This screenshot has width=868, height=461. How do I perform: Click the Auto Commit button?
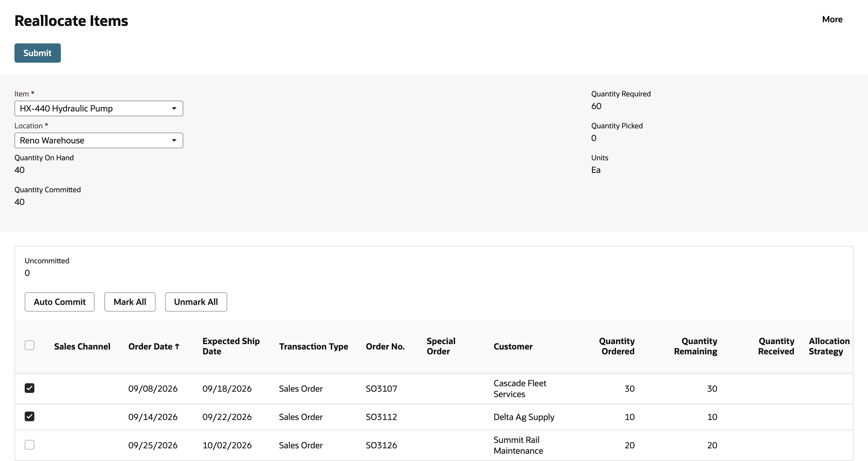[60, 302]
